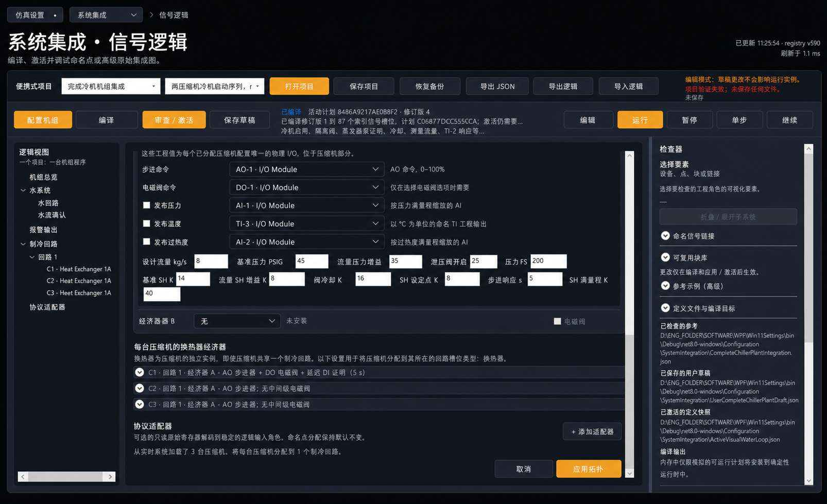Click the 应用拓扑 button
This screenshot has width=827, height=504.
[x=588, y=469]
